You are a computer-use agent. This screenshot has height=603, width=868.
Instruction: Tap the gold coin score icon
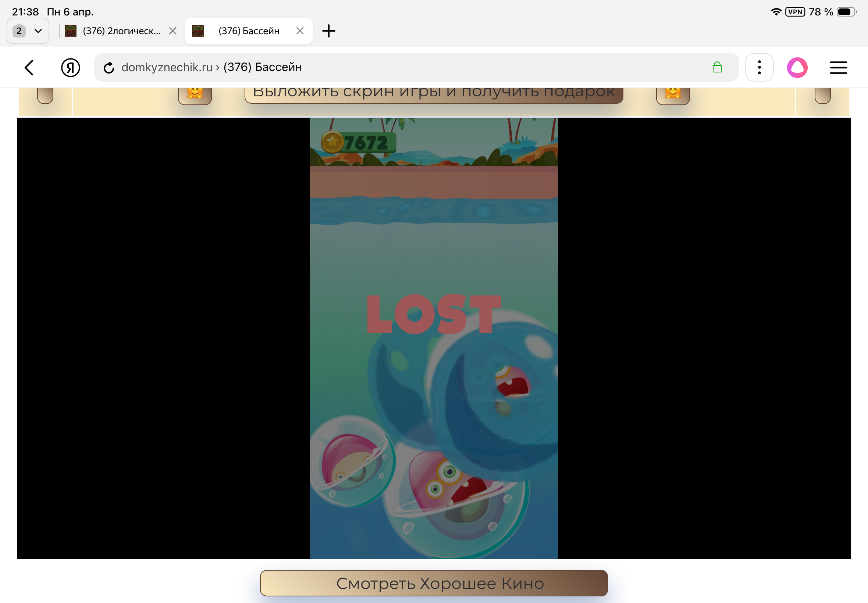[332, 142]
